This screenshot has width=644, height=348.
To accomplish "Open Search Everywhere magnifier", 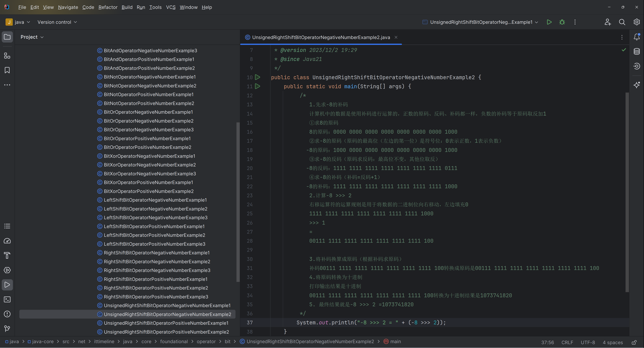I will 622,22.
